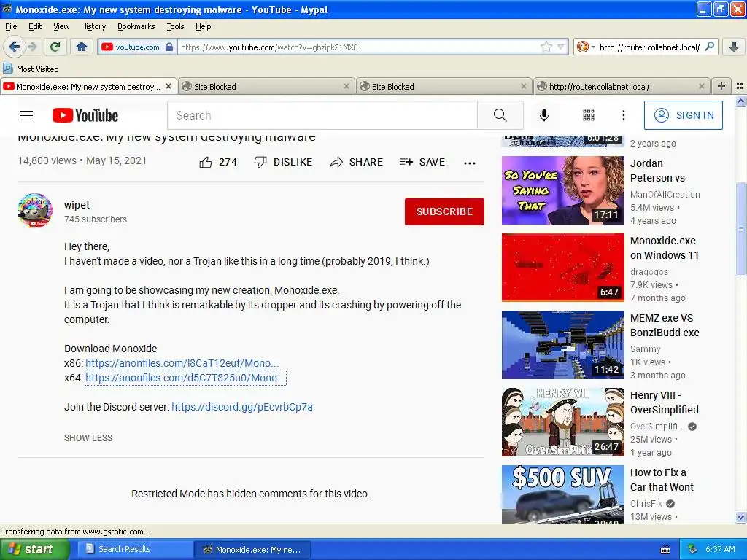Open How to Fix a Car video title

click(x=662, y=480)
